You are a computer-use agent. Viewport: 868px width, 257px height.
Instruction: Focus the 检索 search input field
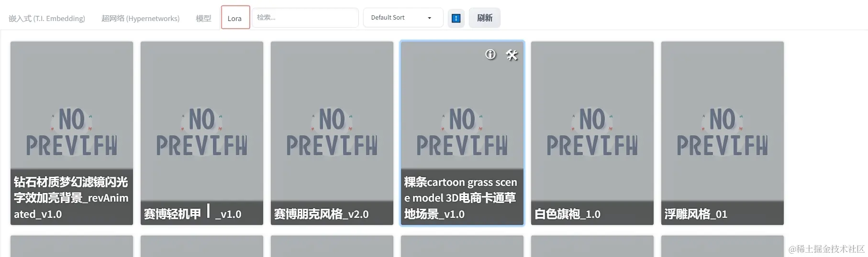[305, 18]
